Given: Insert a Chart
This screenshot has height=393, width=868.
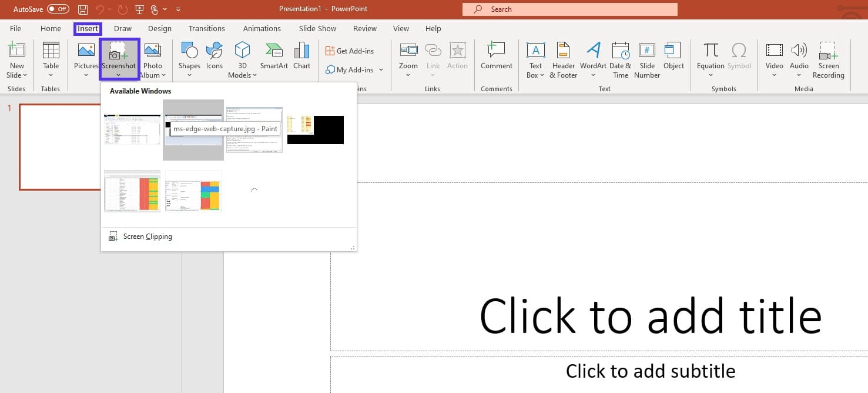Looking at the screenshot, I should pos(301,58).
